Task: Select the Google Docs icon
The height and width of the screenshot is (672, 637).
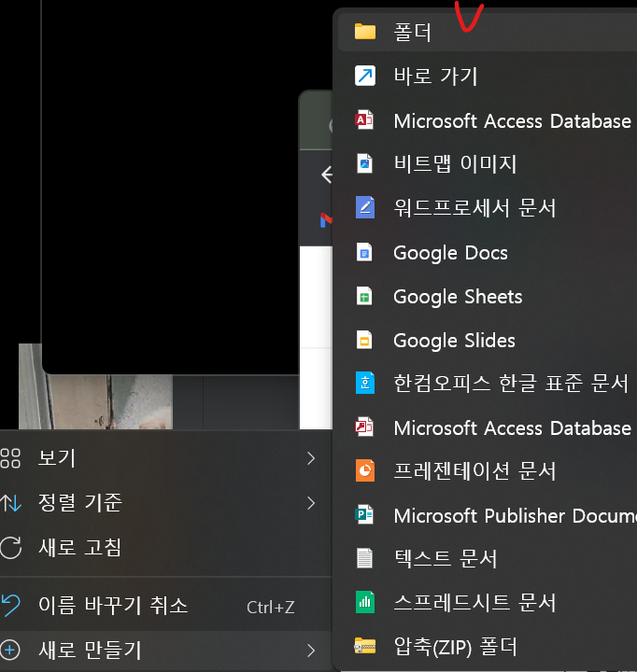Action: coord(364,252)
